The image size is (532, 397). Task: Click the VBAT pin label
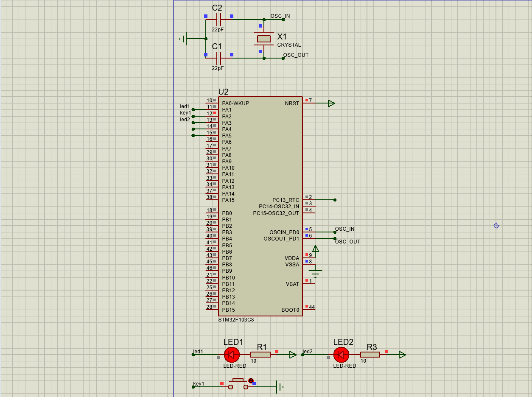[293, 284]
